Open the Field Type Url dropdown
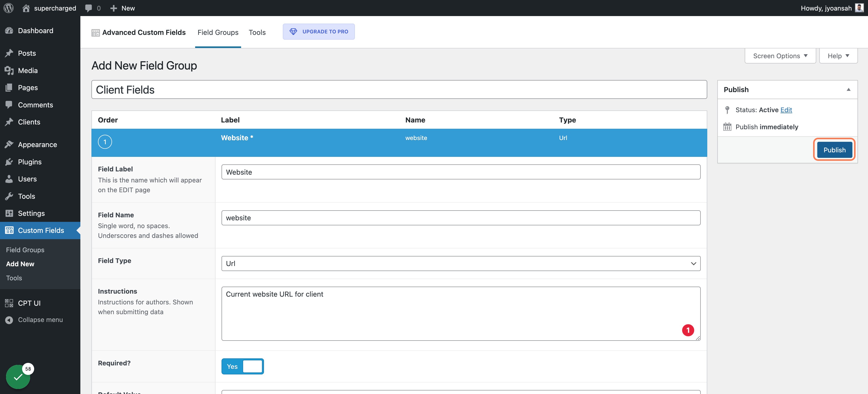The width and height of the screenshot is (868, 394). tap(461, 263)
